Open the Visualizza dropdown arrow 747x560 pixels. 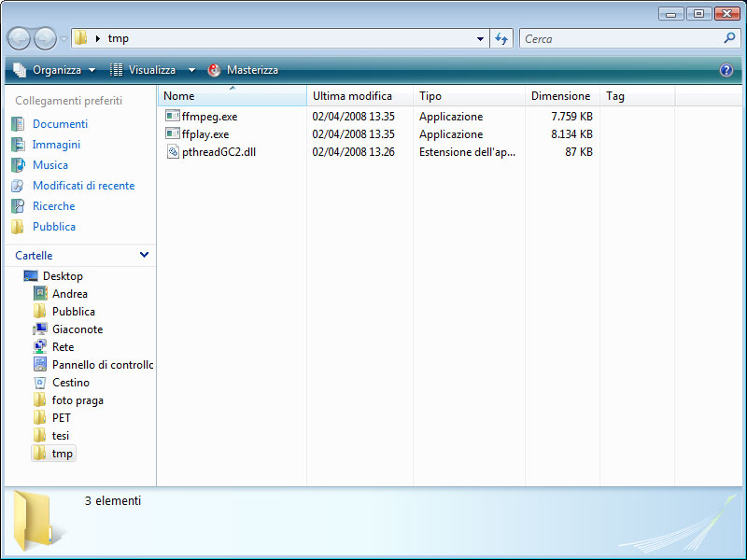(191, 70)
